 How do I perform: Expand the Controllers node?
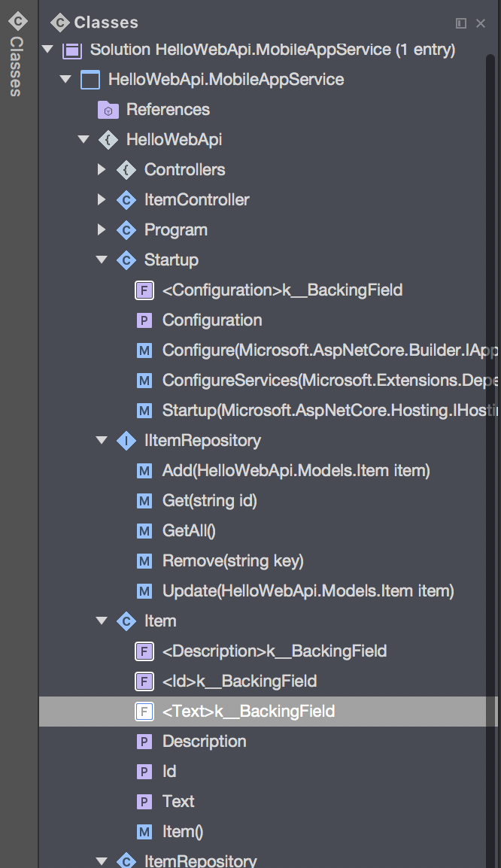pyautogui.click(x=102, y=169)
